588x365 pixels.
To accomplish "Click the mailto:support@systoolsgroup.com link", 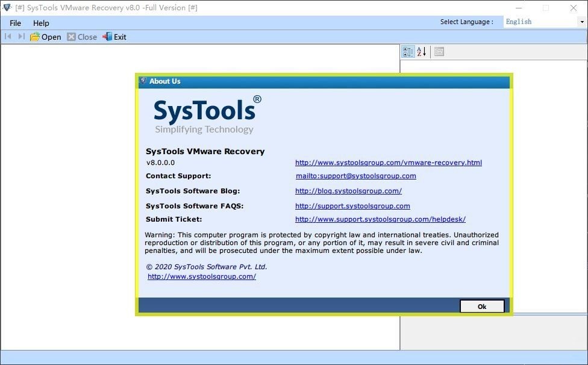I will 356,176.
